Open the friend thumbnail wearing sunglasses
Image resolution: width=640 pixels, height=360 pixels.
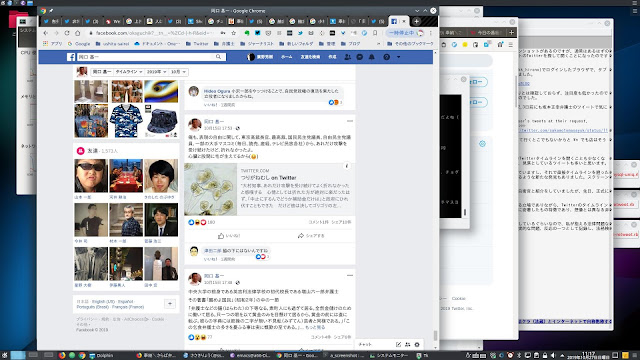tap(91, 176)
